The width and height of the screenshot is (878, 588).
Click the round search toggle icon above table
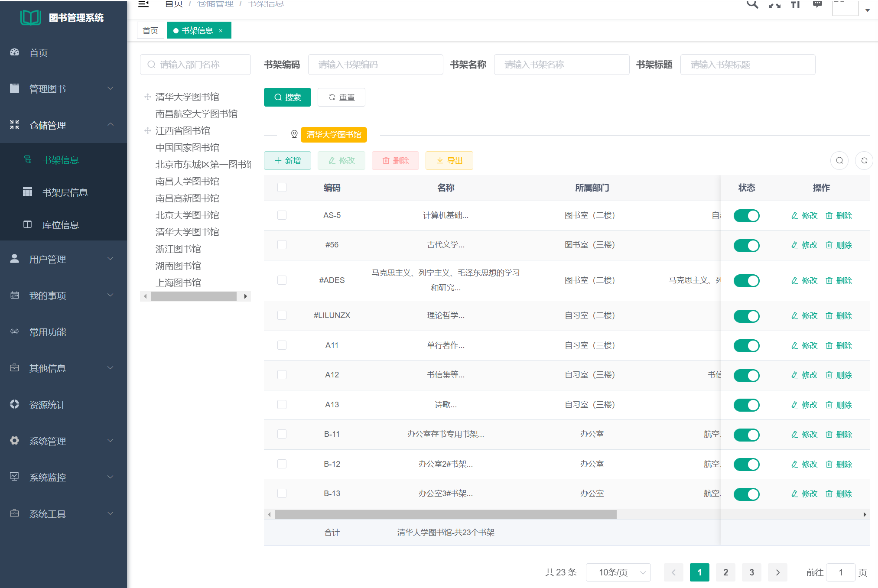[839, 161]
